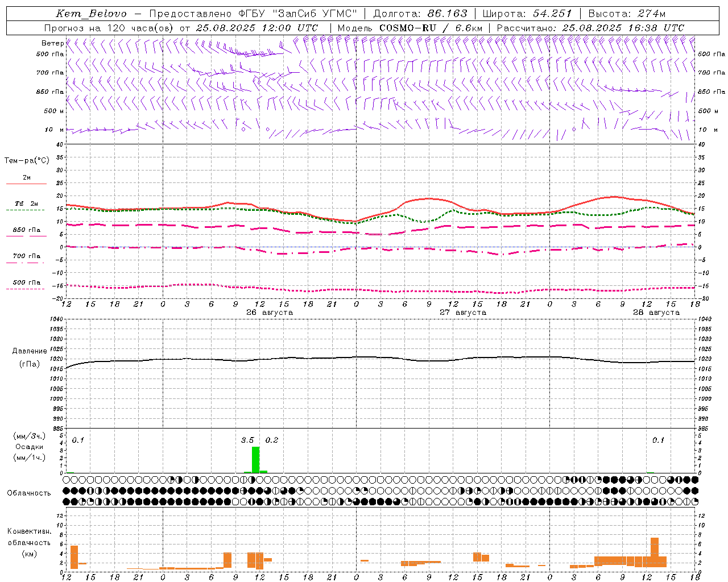Click the 'Рассчитано: 25.08.2025 16:38 UTC' timestamp
Screen dimensions: 728x582
pos(590,28)
